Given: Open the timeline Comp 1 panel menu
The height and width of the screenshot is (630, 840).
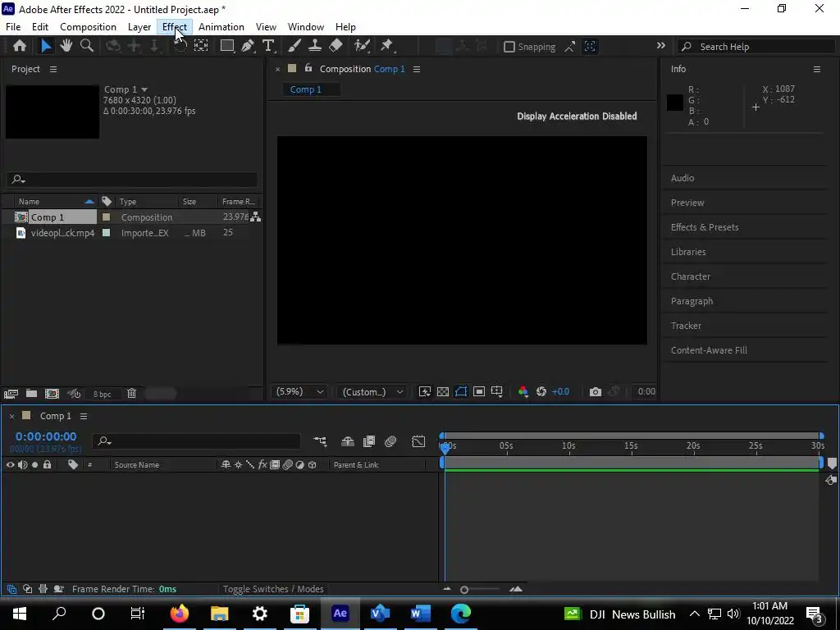Looking at the screenshot, I should coord(84,416).
